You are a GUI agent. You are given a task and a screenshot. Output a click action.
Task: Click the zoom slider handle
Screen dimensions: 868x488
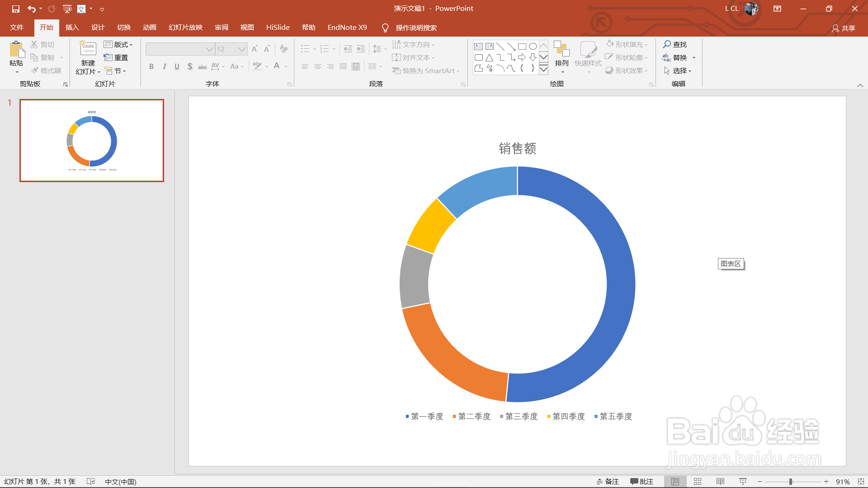click(791, 482)
